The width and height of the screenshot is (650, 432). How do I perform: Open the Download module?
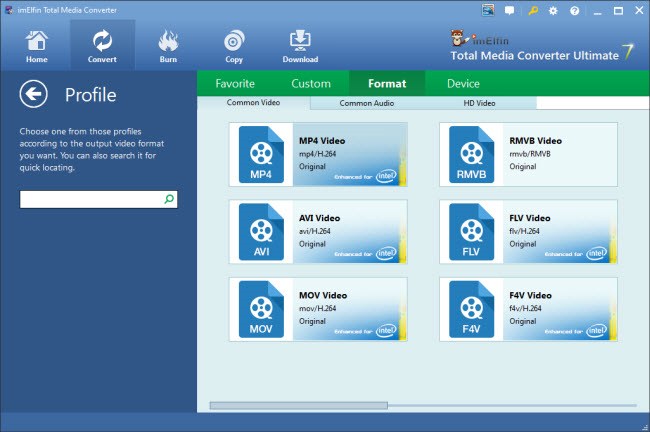coord(300,46)
